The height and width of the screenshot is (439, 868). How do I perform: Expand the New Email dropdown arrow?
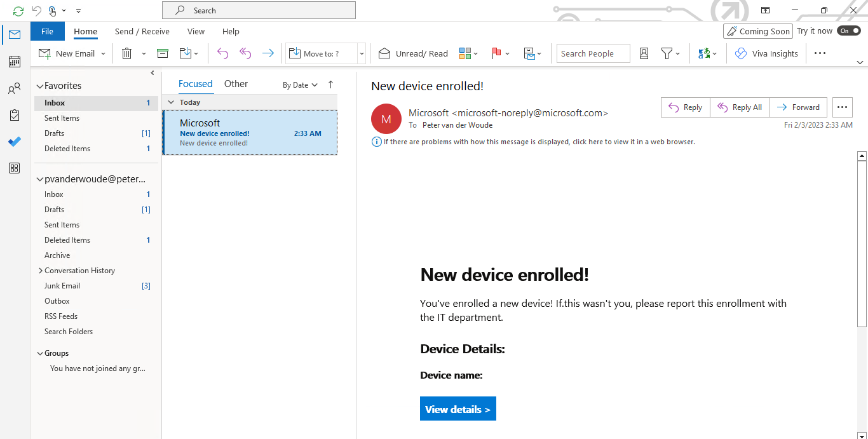(x=103, y=54)
